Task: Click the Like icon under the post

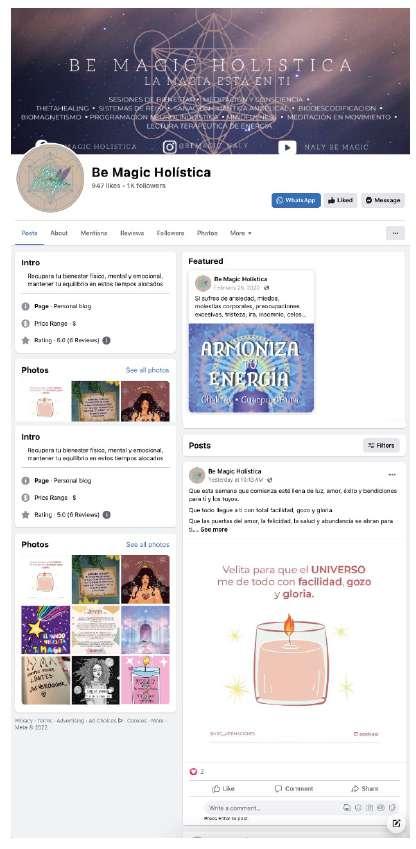Action: (x=223, y=788)
